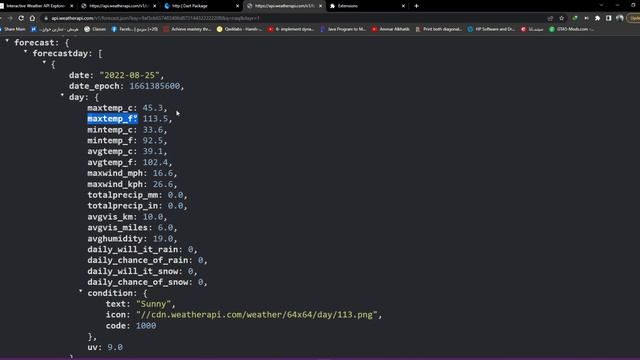Collapse the forecast object
The width and height of the screenshot is (640, 360).
pyautogui.click(x=7, y=41)
